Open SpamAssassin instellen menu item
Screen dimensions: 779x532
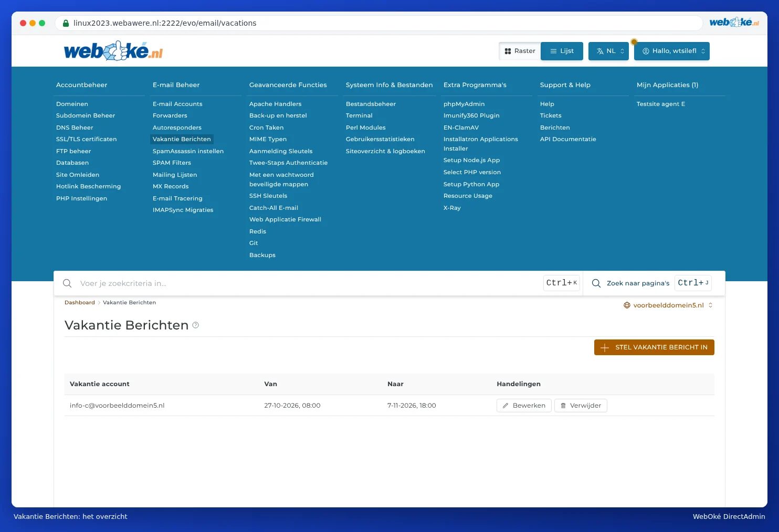pyautogui.click(x=188, y=151)
